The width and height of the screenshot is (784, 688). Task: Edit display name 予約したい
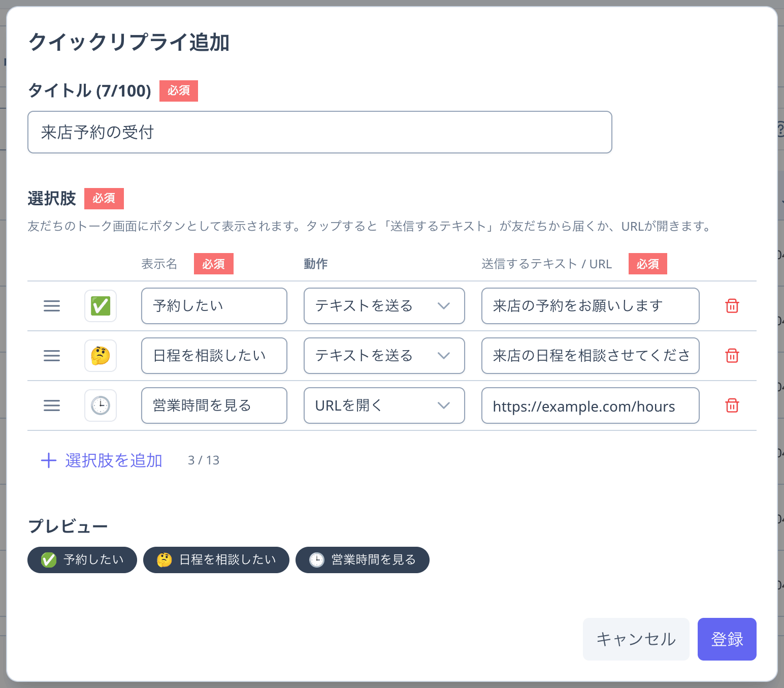[x=214, y=306]
